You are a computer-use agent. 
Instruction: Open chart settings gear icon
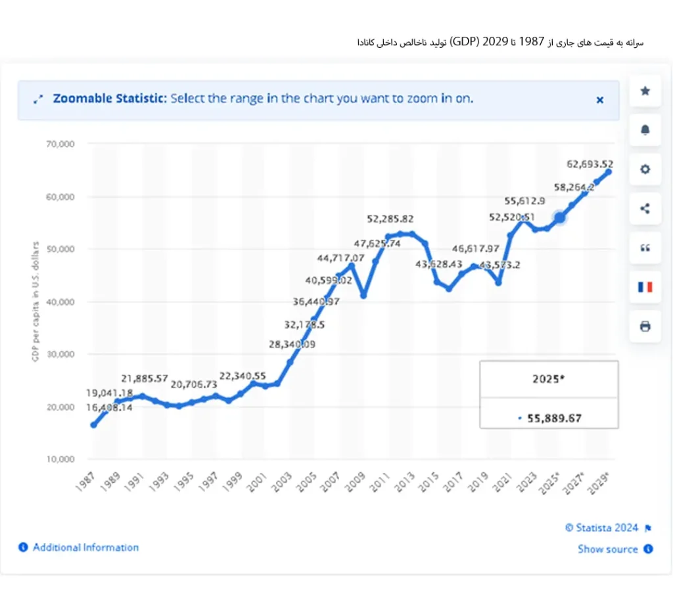[645, 169]
